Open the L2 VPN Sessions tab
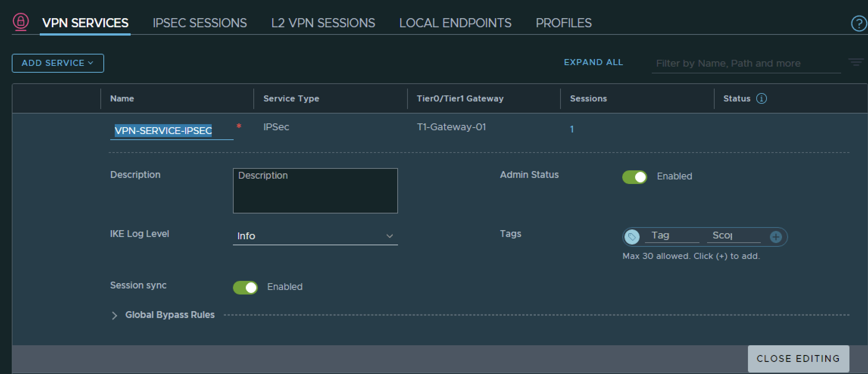Image resolution: width=868 pixels, height=374 pixels. [323, 23]
